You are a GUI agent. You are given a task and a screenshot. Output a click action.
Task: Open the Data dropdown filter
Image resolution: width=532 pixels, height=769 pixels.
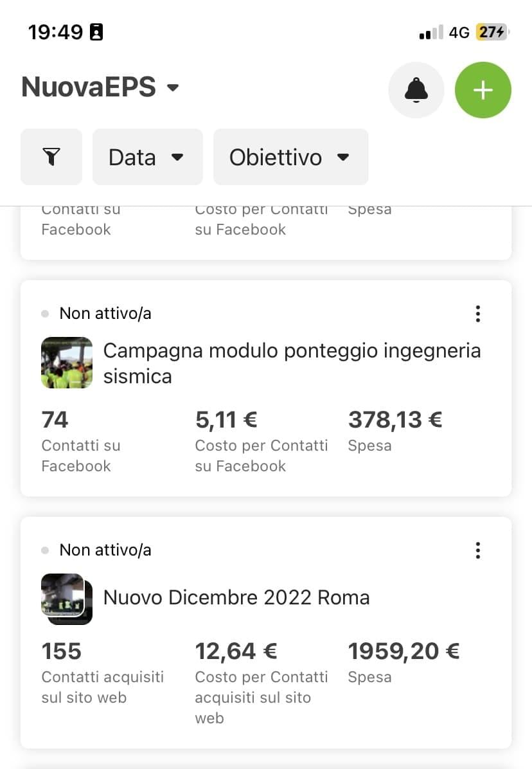tap(147, 157)
